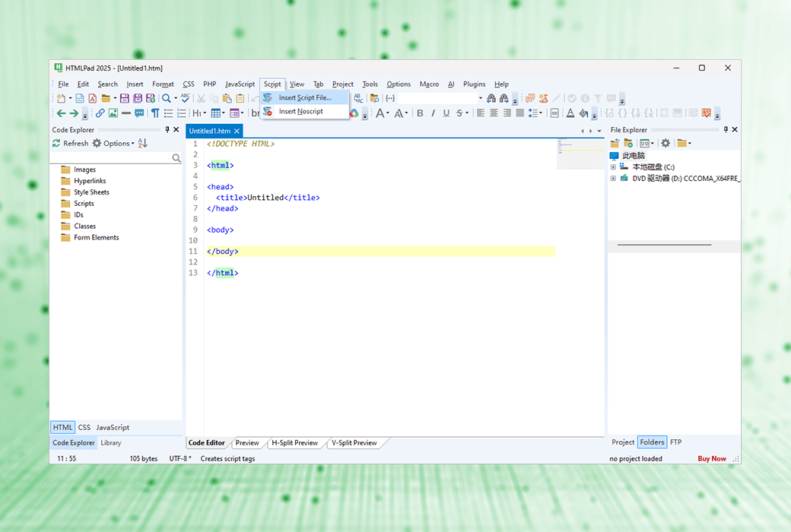
Task: Select the Form Elements folder
Action: click(x=97, y=238)
